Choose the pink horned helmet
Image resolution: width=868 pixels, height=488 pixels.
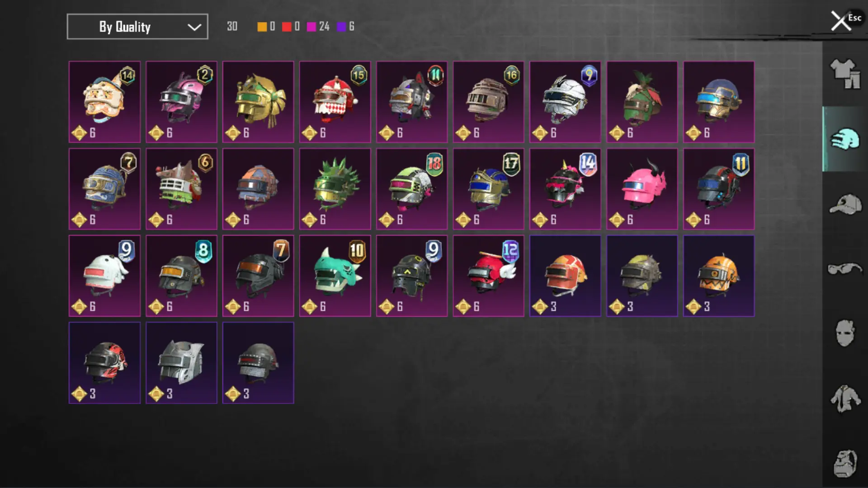coord(642,189)
